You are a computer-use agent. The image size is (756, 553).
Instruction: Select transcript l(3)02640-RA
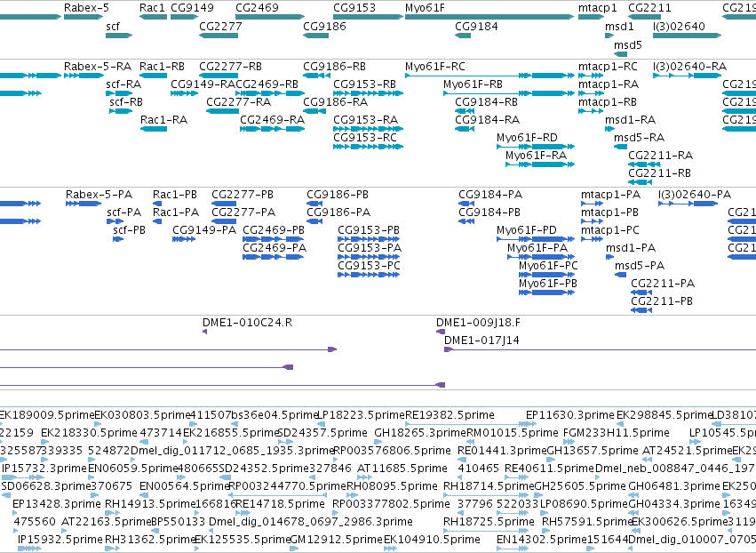click(689, 67)
